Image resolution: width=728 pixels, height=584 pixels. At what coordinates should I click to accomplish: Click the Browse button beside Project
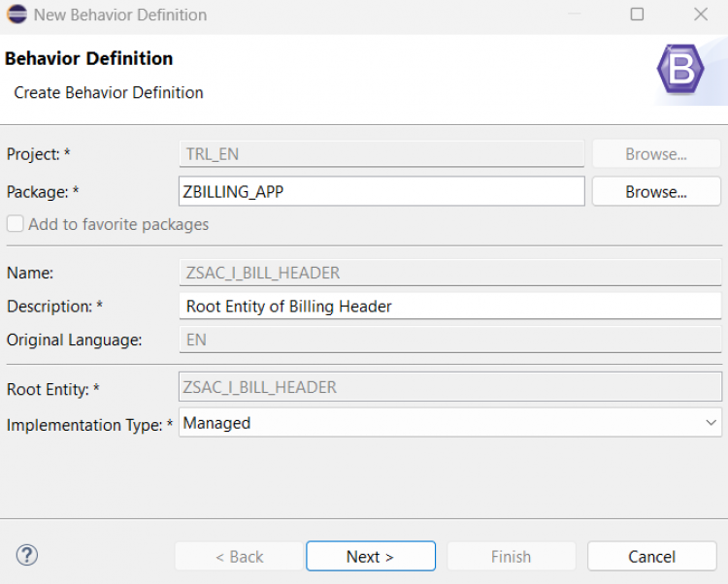point(656,154)
